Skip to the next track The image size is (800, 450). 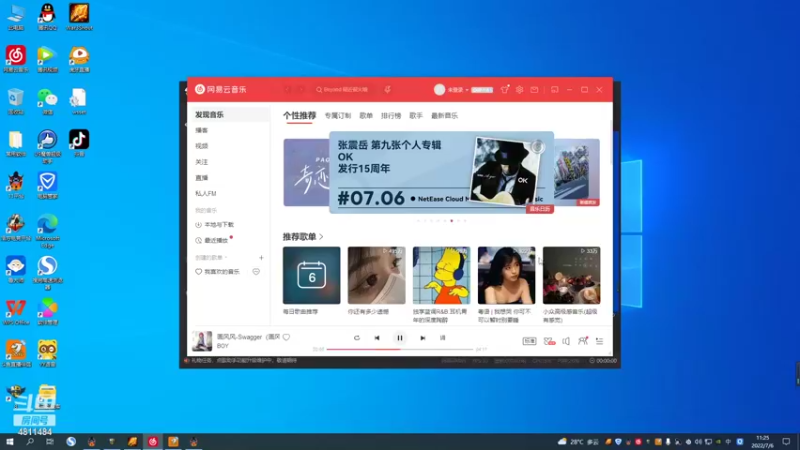pos(422,338)
